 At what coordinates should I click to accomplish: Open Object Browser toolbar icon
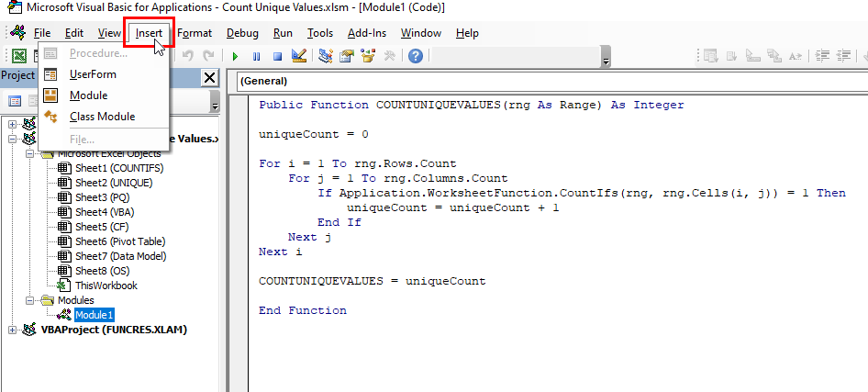(x=368, y=56)
